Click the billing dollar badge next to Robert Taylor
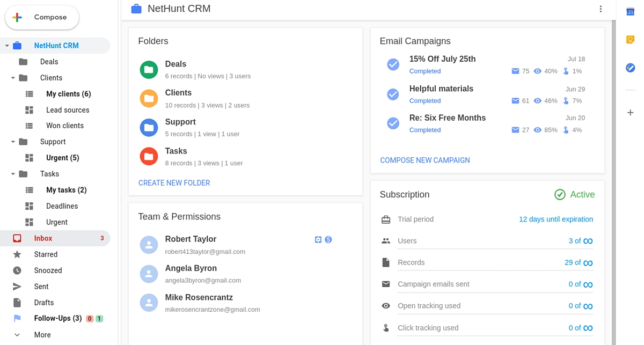The height and width of the screenshot is (345, 644). [328, 239]
